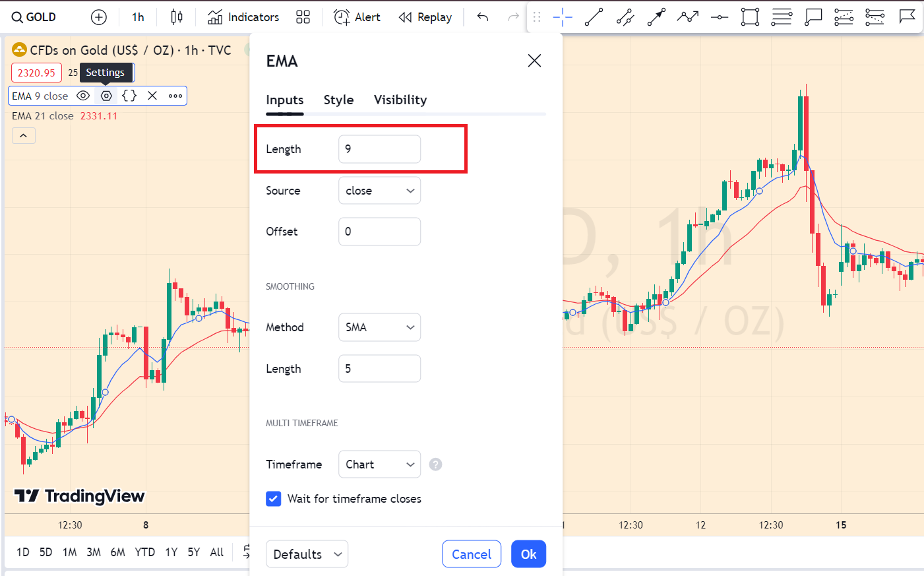The height and width of the screenshot is (576, 924).
Task: Click the Indicators chart icon
Action: (x=215, y=17)
